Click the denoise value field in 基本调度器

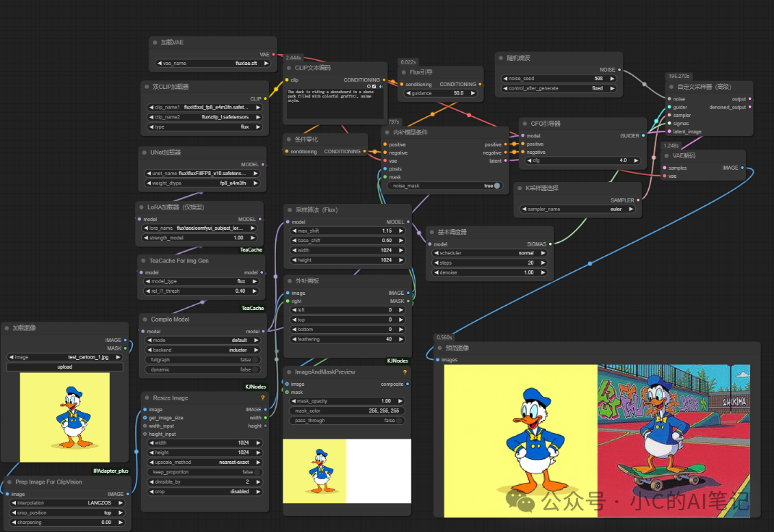pos(490,273)
